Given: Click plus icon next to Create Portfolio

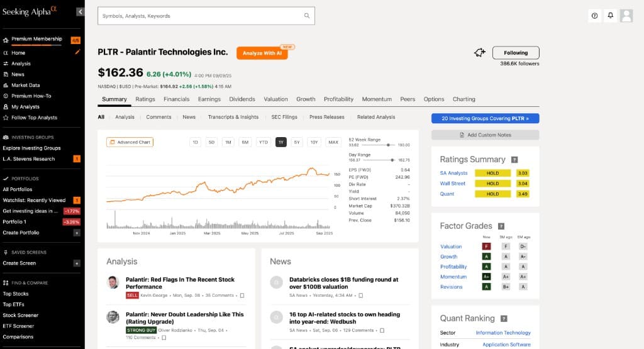Looking at the screenshot, I should pos(77,233).
